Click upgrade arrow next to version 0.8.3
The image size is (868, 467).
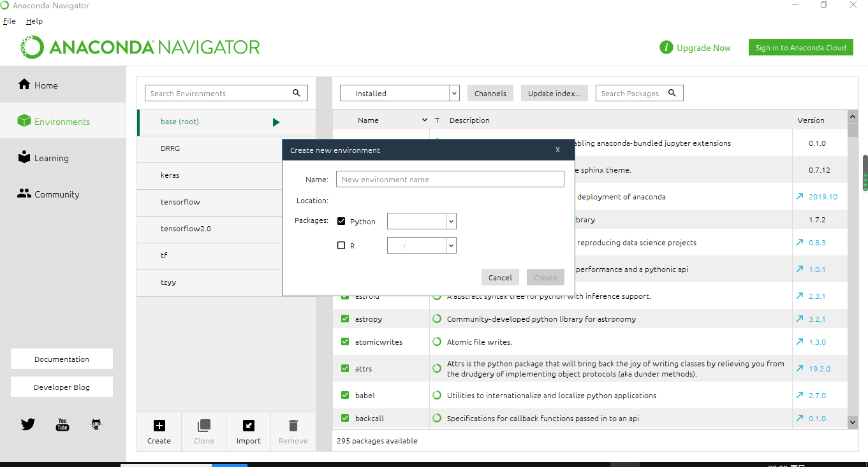tap(800, 242)
